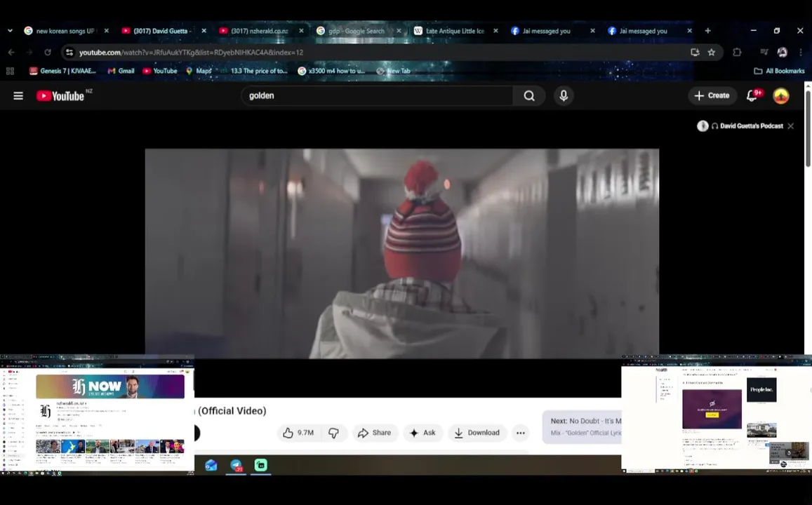Viewport: 812px width, 505px height.
Task: Open the Gmail bookmark
Action: [121, 71]
